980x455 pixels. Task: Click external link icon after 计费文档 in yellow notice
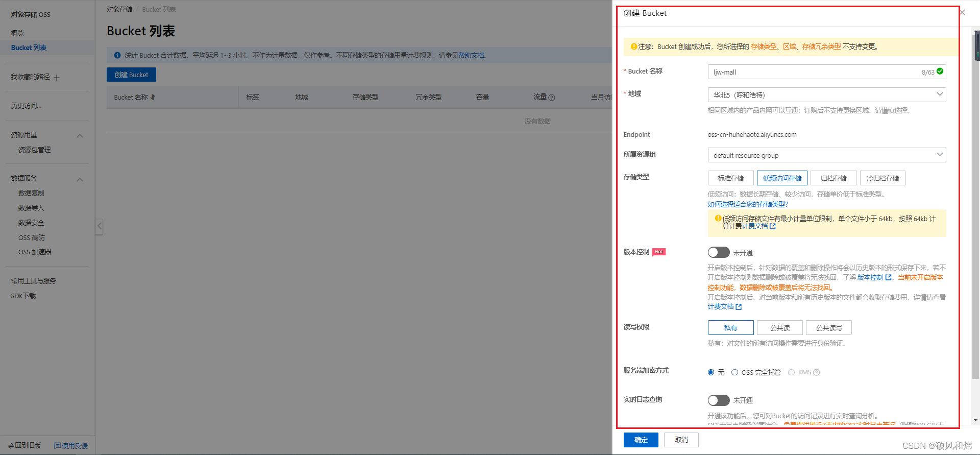773,226
